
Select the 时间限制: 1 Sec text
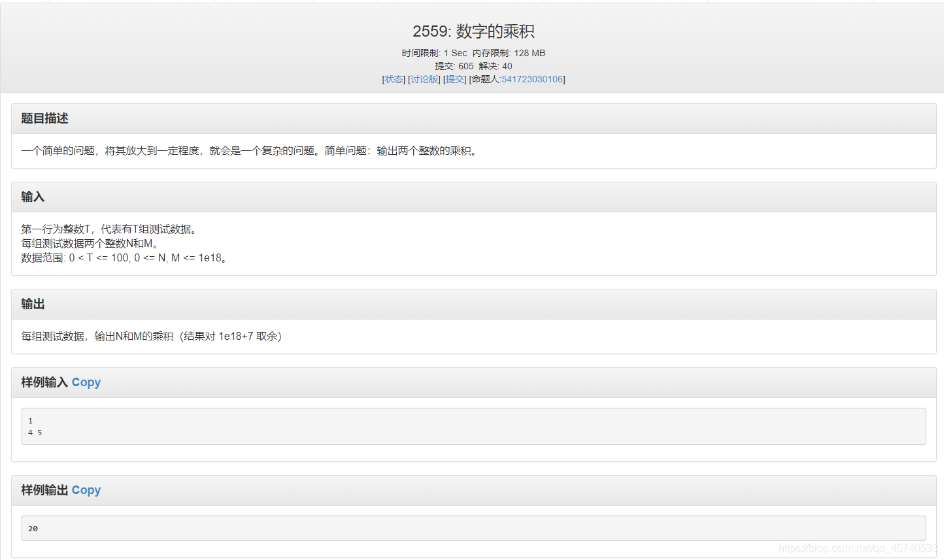(434, 53)
